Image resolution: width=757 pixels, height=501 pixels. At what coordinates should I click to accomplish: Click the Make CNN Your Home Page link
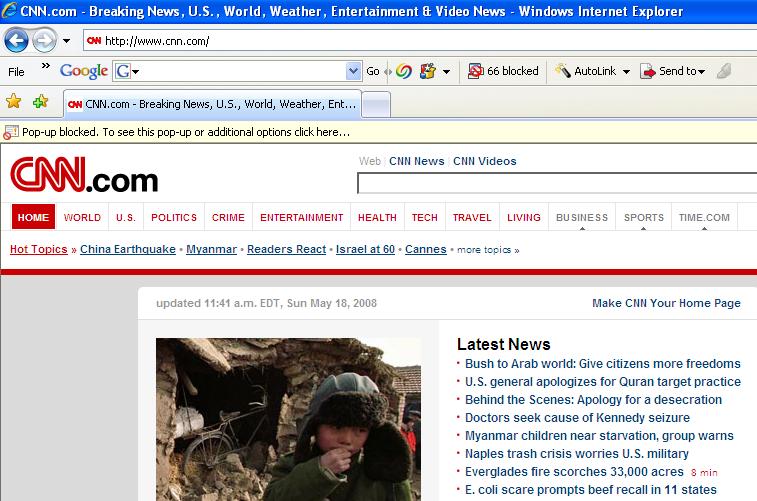pos(666,303)
